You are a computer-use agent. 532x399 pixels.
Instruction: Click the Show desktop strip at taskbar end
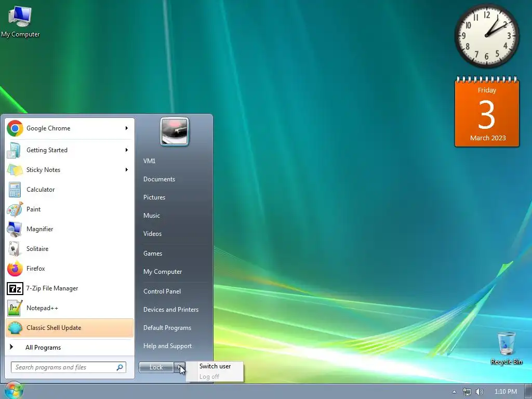(528, 392)
